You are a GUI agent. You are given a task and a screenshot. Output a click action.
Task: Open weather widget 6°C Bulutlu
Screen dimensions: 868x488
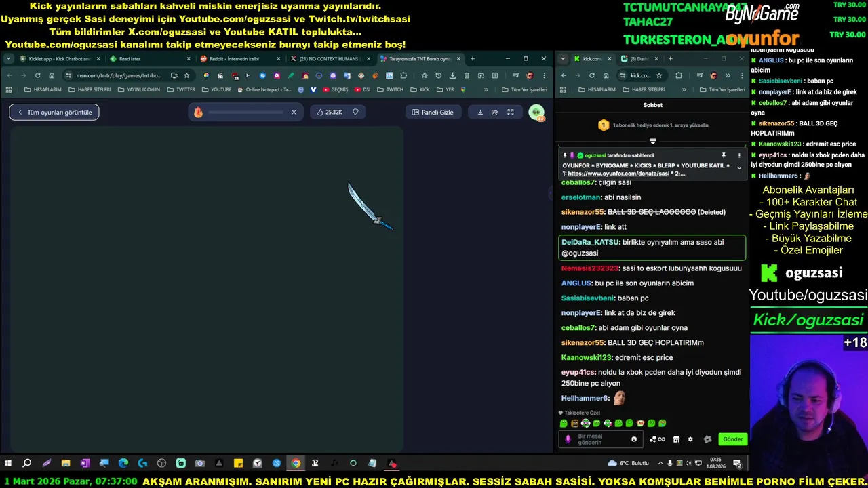629,464
